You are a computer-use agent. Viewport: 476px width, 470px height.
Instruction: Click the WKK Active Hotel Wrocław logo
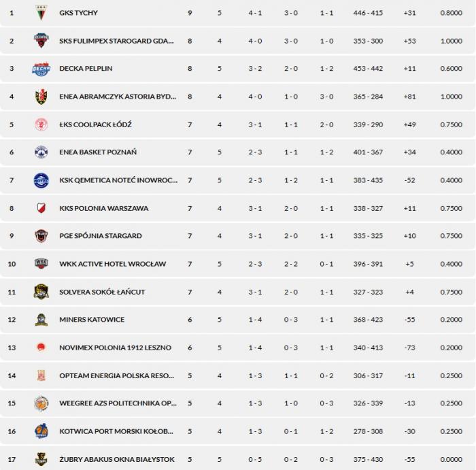click(41, 264)
